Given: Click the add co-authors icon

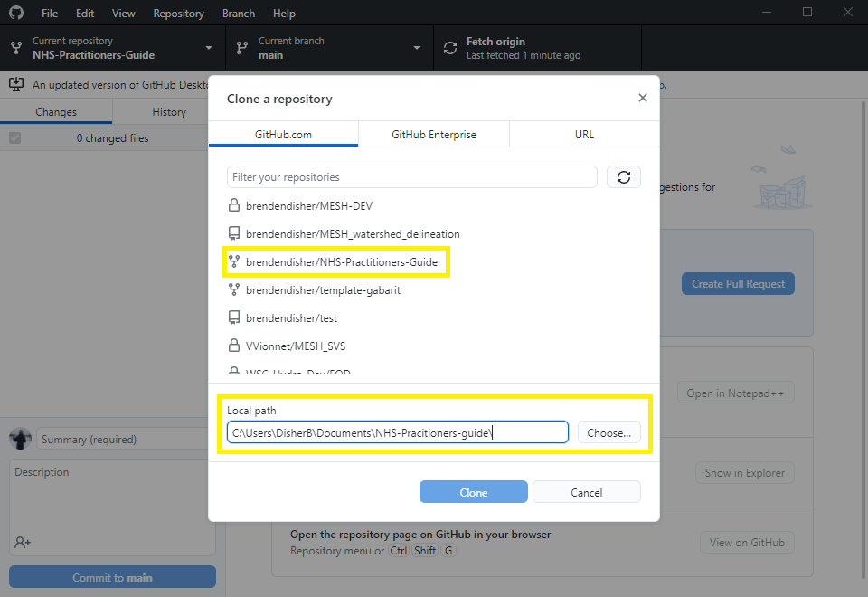Looking at the screenshot, I should [23, 542].
